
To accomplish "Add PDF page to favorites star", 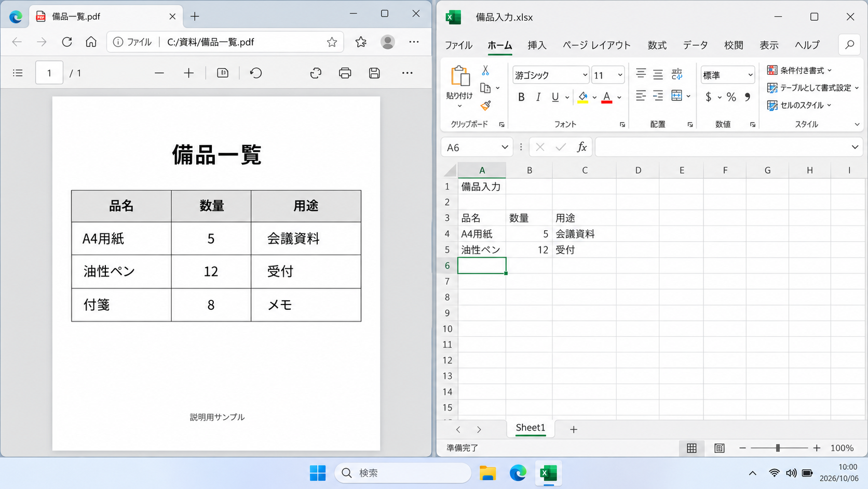I will (x=332, y=42).
